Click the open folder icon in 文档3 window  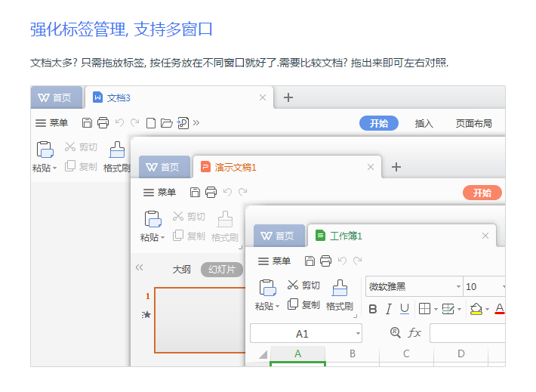point(167,123)
